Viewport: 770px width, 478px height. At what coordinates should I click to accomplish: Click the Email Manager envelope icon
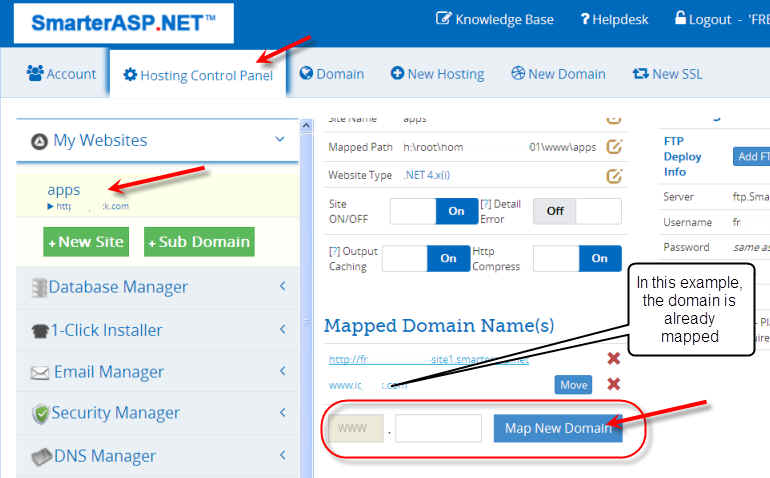tap(40, 373)
